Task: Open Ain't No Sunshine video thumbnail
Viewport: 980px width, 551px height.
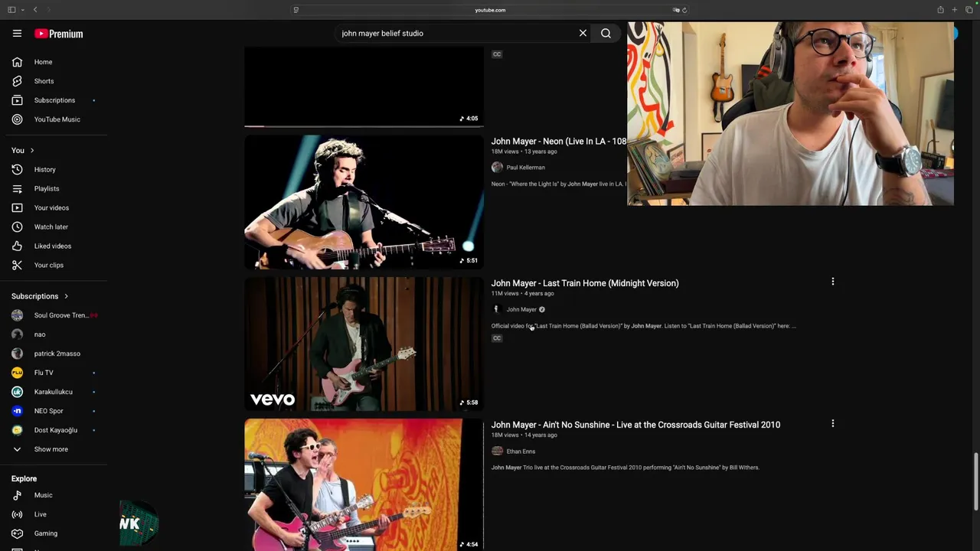Action: [x=364, y=484]
